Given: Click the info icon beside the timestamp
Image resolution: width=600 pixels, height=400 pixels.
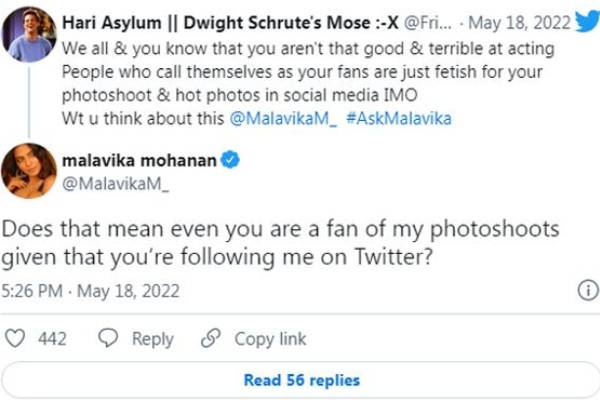Looking at the screenshot, I should click(586, 291).
